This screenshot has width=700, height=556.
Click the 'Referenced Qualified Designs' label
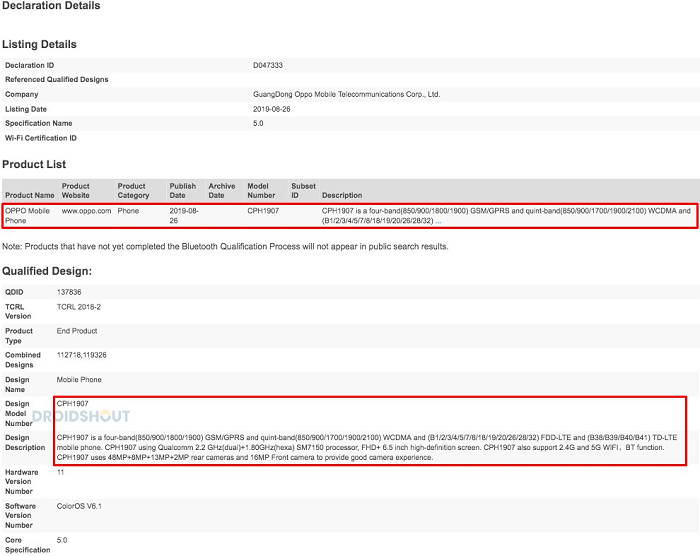pyautogui.click(x=57, y=79)
